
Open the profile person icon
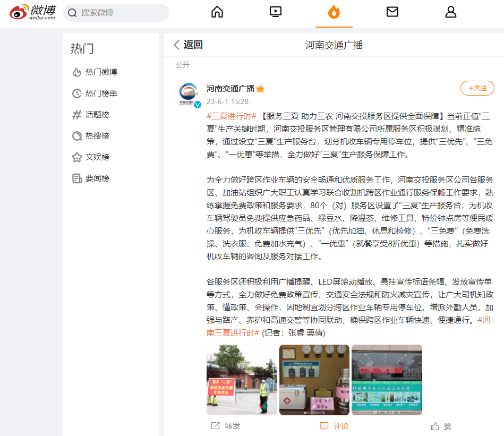pyautogui.click(x=450, y=11)
